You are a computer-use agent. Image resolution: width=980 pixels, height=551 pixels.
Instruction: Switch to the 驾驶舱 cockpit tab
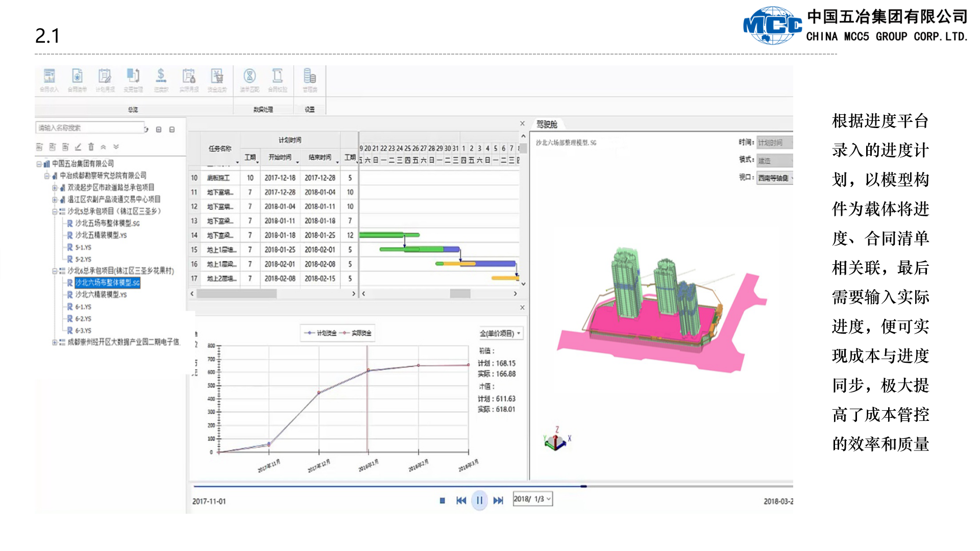click(x=547, y=124)
